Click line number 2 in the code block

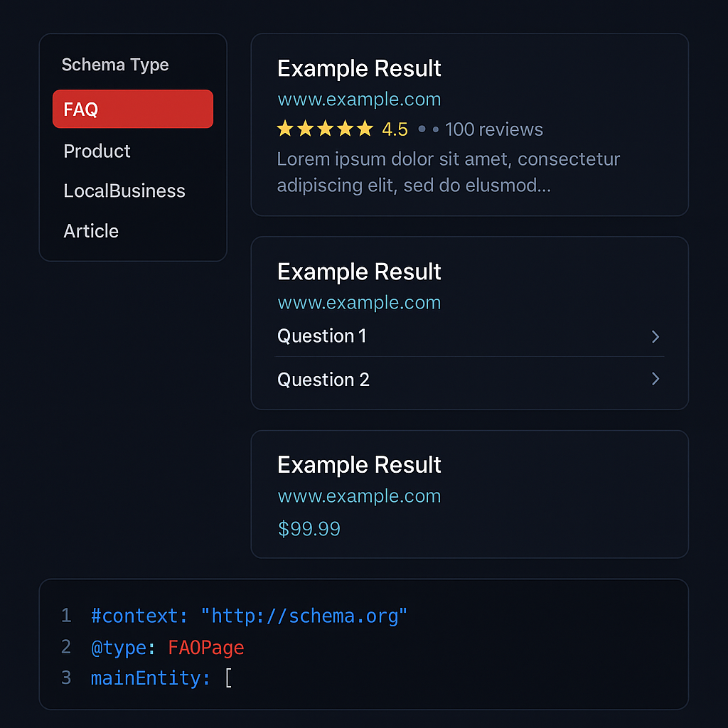(x=66, y=647)
